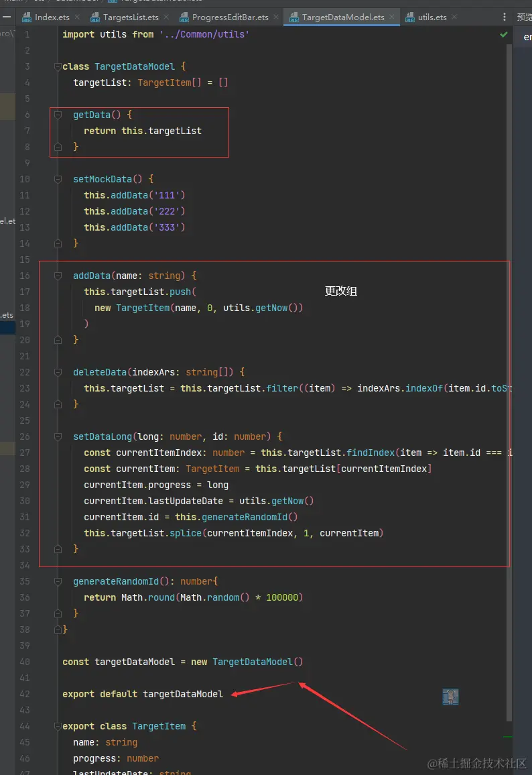Close the ProgressEditBar.ets tab
This screenshot has width=532, height=775.
click(x=276, y=17)
